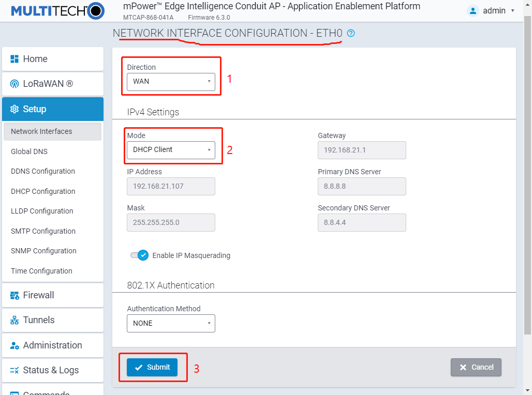
Task: Click the Tunnels network icon
Action: pyautogui.click(x=14, y=320)
